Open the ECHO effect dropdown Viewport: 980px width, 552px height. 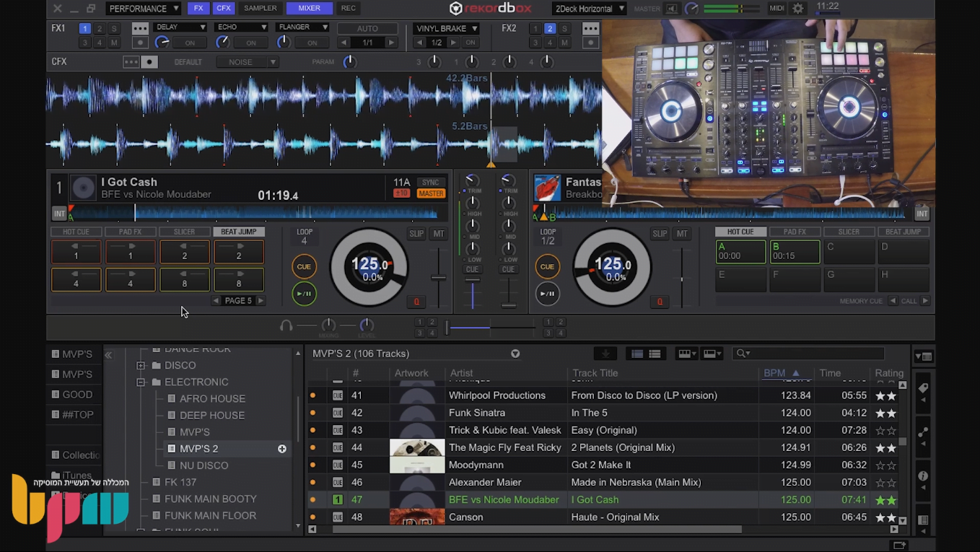point(241,27)
